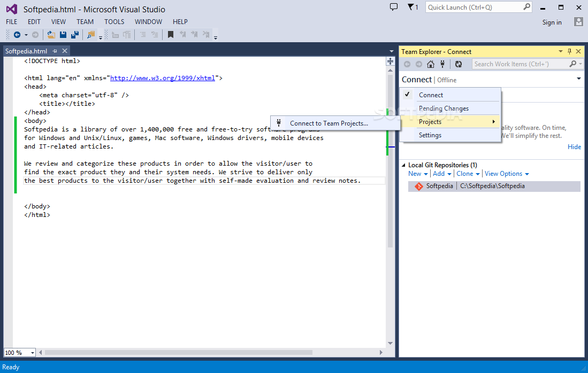Open the Connect page navigation dropdown arrow
The height and width of the screenshot is (373, 588).
(x=578, y=79)
